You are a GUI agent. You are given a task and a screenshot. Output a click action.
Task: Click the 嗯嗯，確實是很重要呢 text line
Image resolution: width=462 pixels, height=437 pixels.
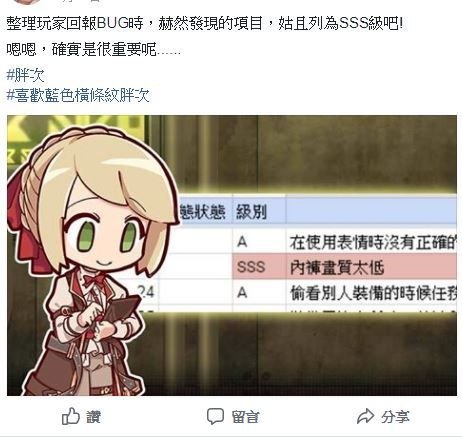[x=93, y=50]
